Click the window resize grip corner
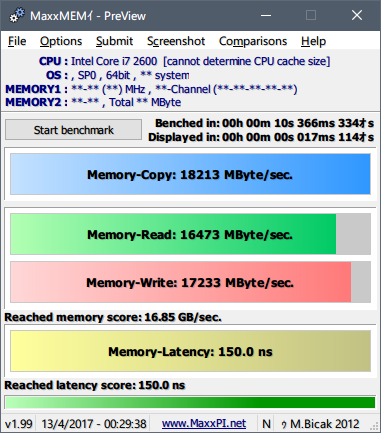The width and height of the screenshot is (381, 433). coord(375,427)
